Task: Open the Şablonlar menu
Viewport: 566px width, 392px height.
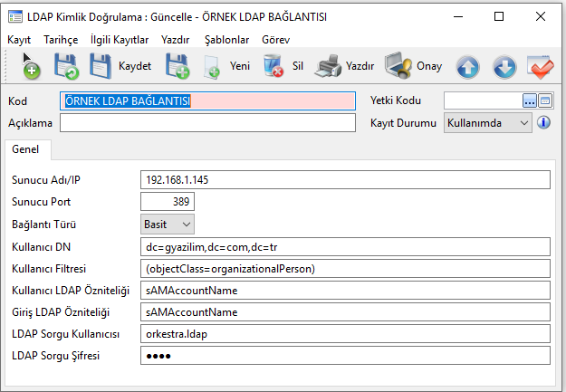Action: coord(225,40)
